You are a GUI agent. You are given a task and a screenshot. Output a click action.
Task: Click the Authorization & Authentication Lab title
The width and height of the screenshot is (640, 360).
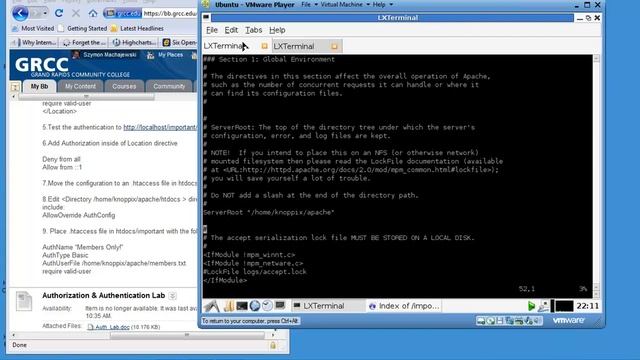103,296
